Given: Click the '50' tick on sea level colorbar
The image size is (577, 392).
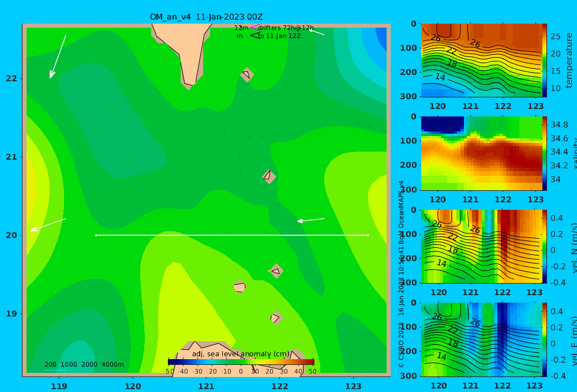Looking at the screenshot, I should [x=312, y=371].
